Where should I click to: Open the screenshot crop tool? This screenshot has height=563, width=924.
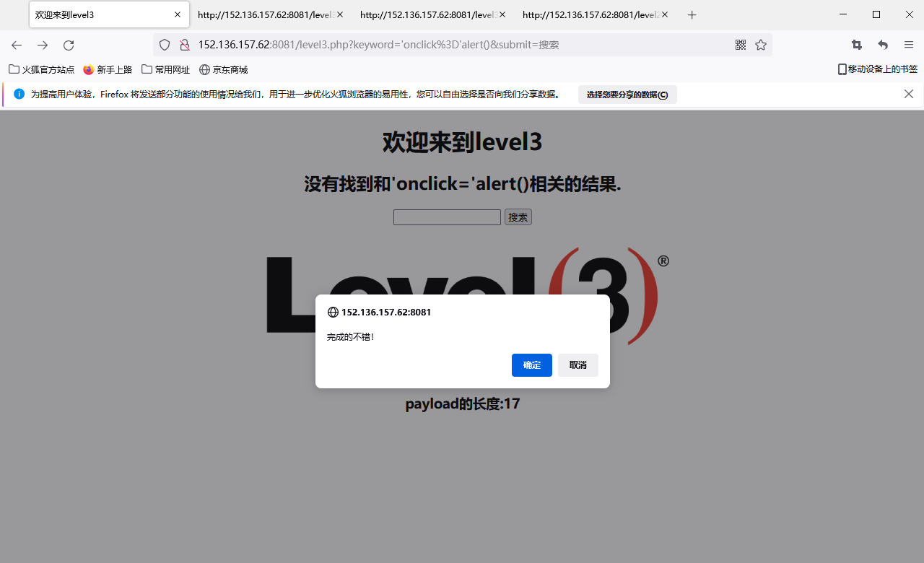[x=857, y=45]
